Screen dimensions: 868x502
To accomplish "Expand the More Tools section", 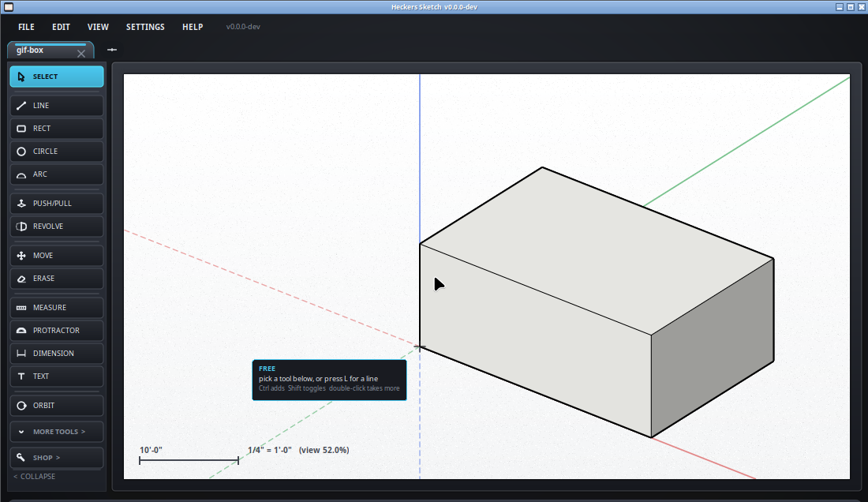I will 57,431.
